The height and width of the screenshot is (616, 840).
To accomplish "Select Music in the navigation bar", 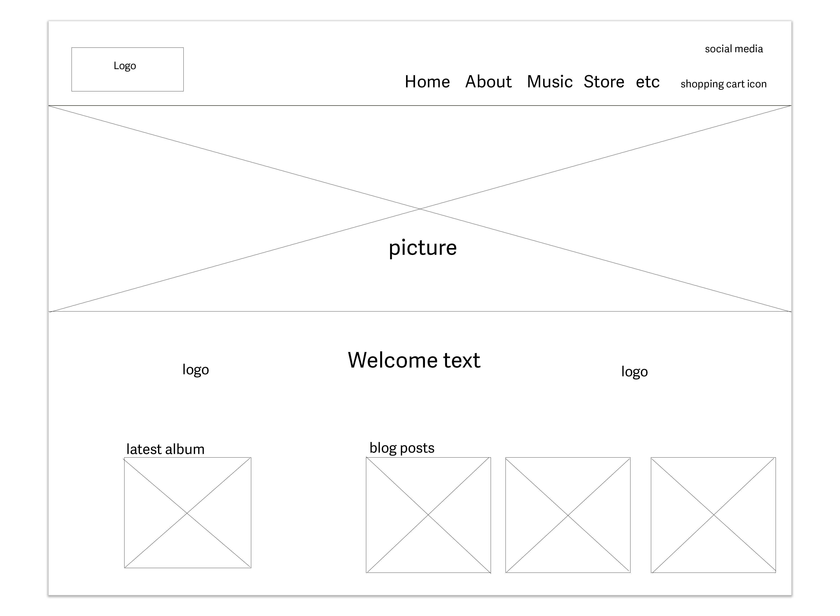I will 550,82.
